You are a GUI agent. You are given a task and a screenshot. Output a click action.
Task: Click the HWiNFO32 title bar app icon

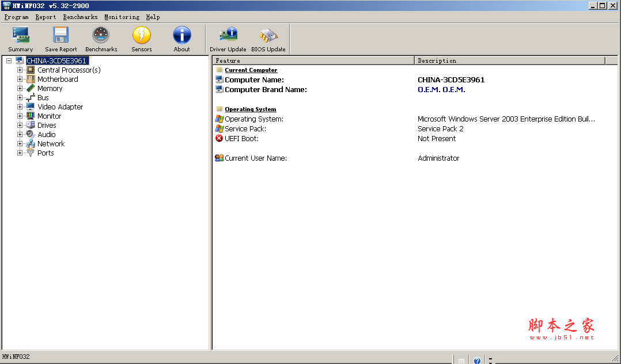point(6,6)
